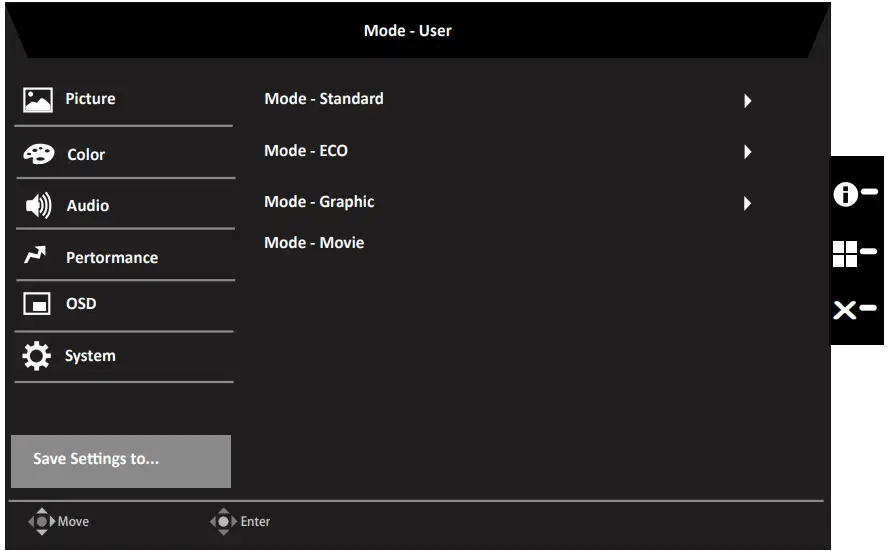
Task: Open the Audio menu label
Action: (88, 206)
